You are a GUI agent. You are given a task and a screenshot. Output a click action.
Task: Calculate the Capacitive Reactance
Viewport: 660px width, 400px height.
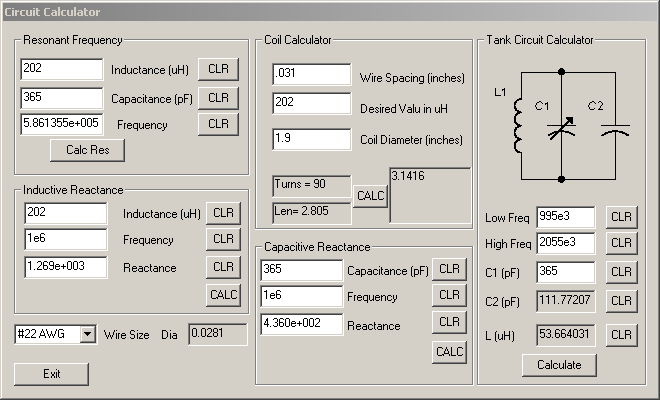pyautogui.click(x=449, y=352)
